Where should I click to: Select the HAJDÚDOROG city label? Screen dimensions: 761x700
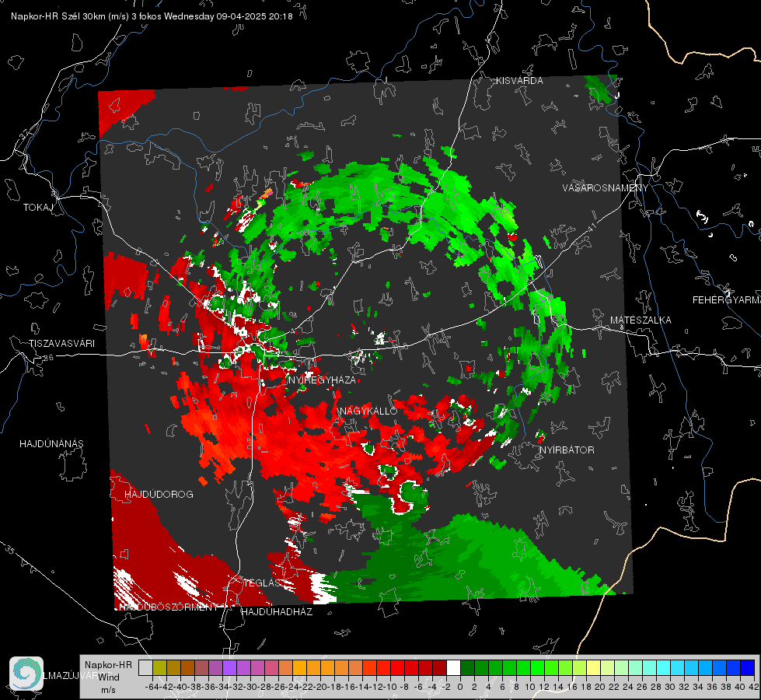159,495
